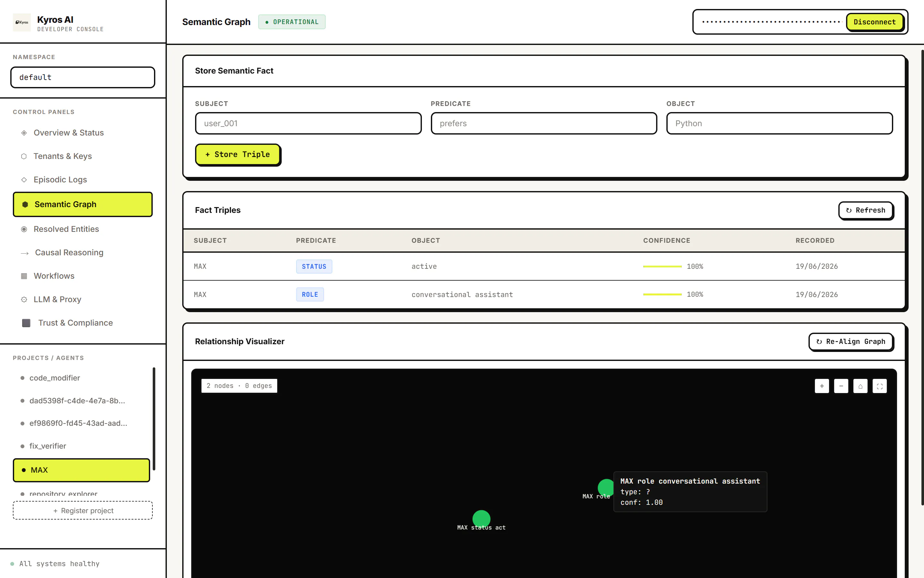Click the Recorded column header

pyautogui.click(x=815, y=241)
